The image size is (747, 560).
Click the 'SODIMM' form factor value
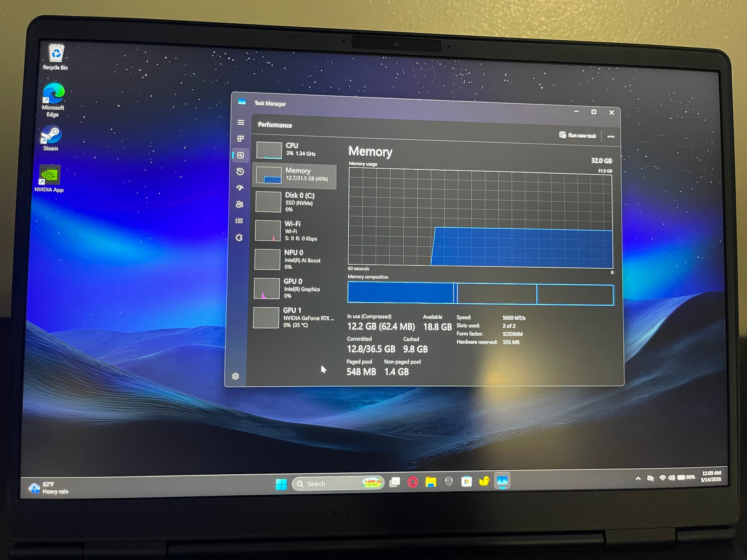pyautogui.click(x=512, y=334)
